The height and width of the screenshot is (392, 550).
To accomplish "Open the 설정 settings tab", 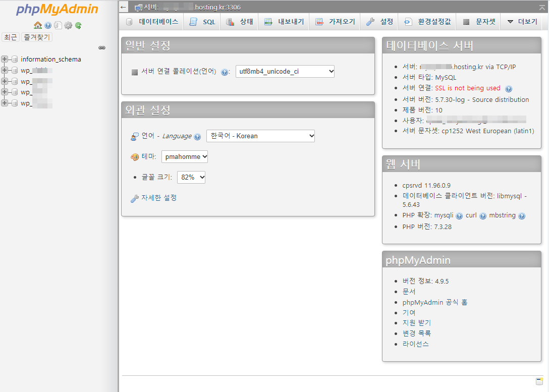I will 379,22.
